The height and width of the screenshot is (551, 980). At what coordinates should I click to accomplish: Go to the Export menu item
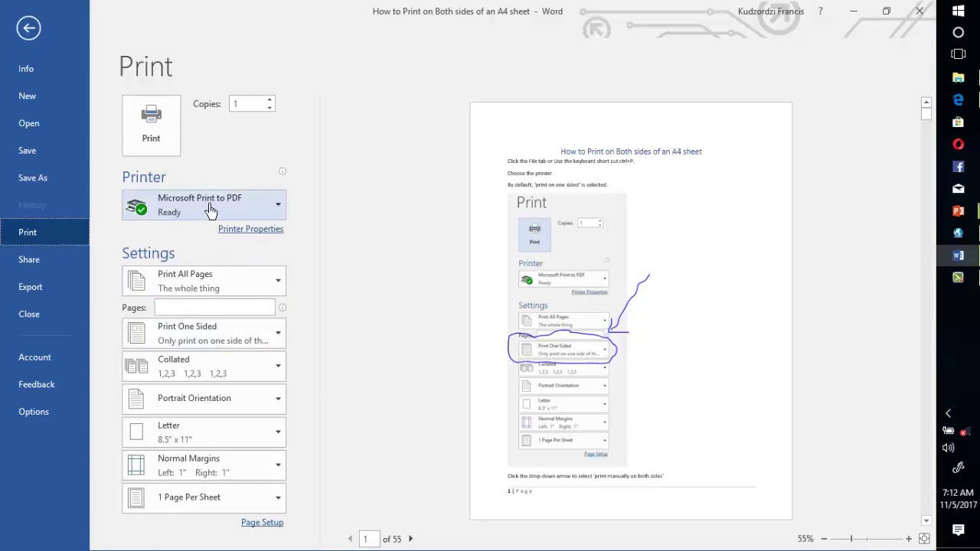[31, 287]
